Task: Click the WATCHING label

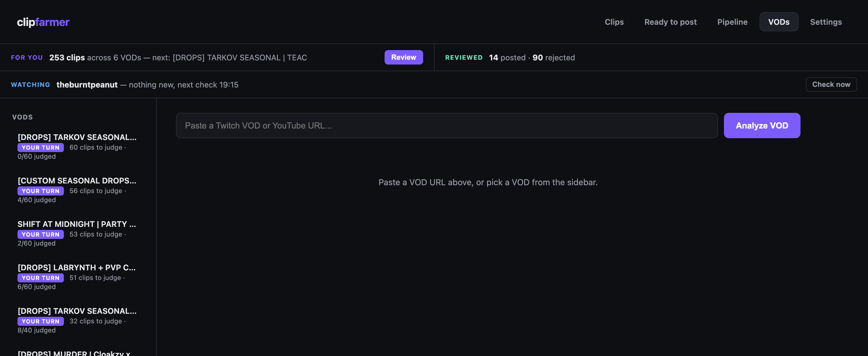Action: click(30, 85)
